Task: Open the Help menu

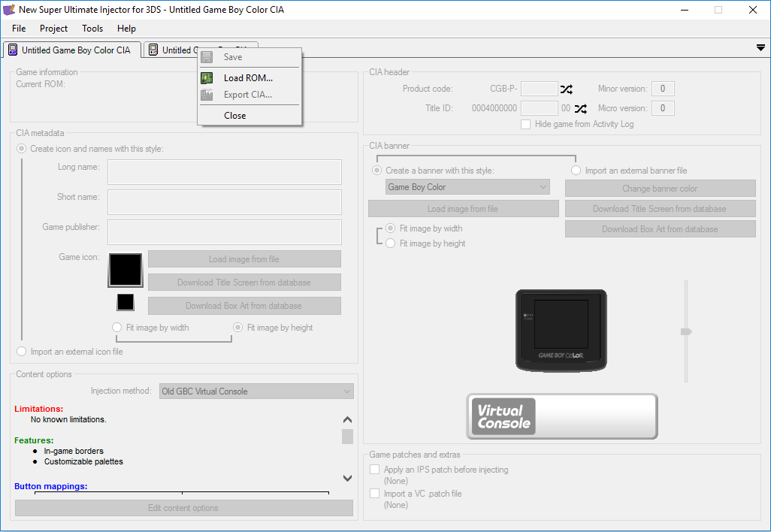Action: tap(126, 29)
